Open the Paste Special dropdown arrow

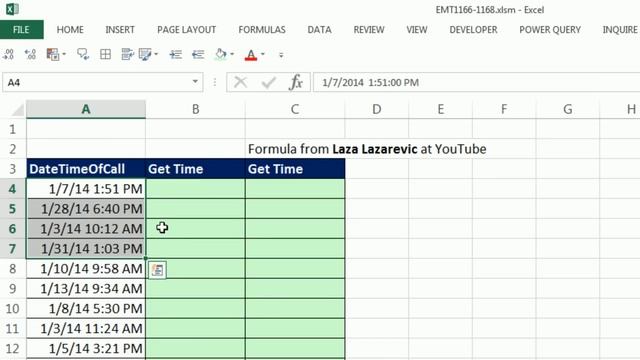coord(64,54)
